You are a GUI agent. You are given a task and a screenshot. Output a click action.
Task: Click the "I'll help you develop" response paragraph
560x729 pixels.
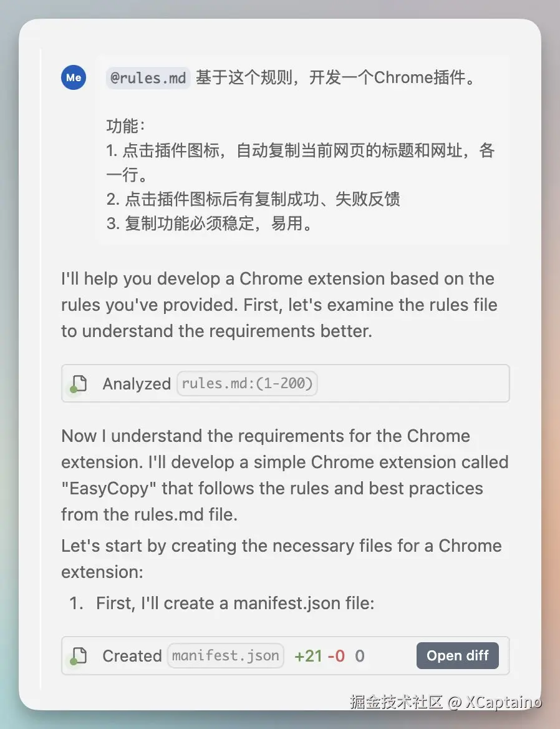point(279,305)
